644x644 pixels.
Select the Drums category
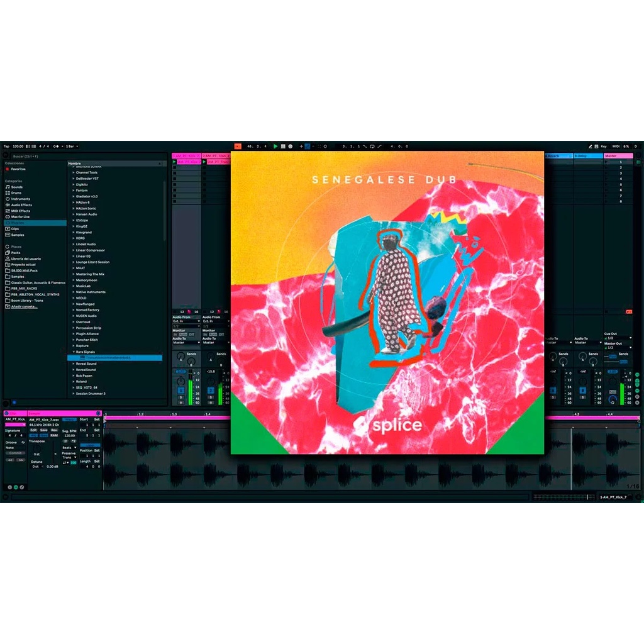click(x=16, y=193)
